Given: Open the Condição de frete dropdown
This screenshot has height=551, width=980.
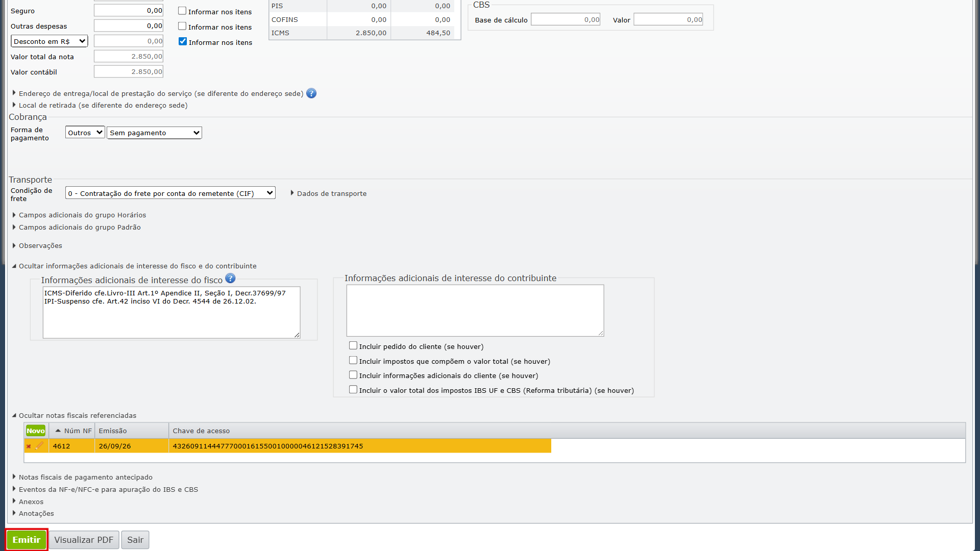Looking at the screenshot, I should coord(170,193).
